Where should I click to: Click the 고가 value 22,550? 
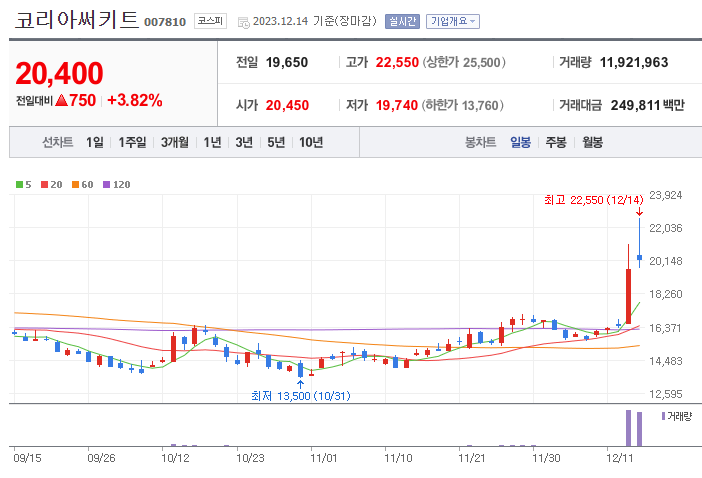[x=397, y=62]
